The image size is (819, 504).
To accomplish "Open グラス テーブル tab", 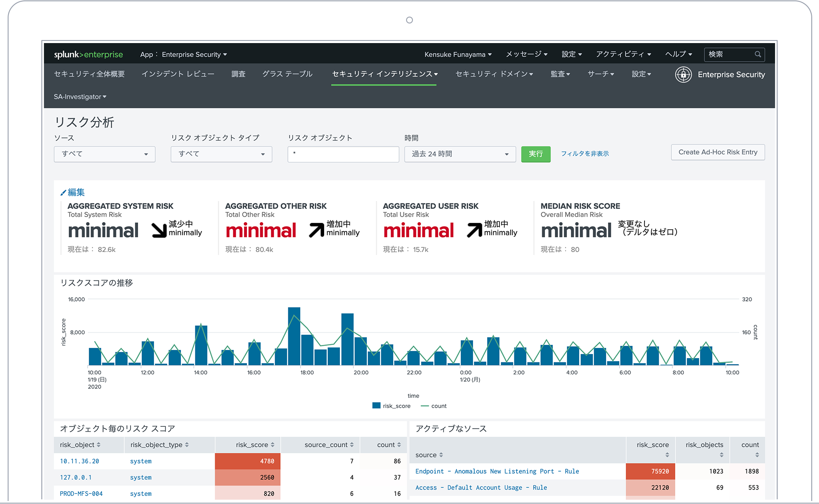I will click(288, 74).
